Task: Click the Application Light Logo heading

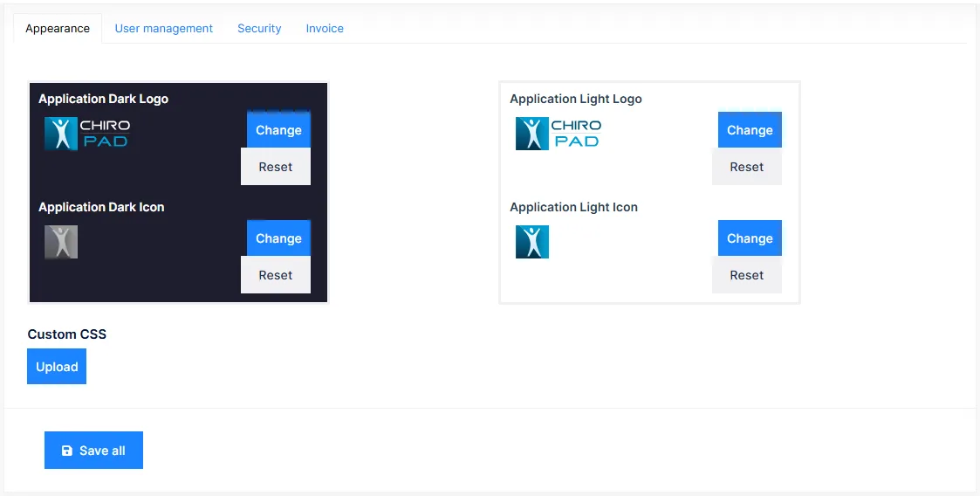Action: coord(576,99)
